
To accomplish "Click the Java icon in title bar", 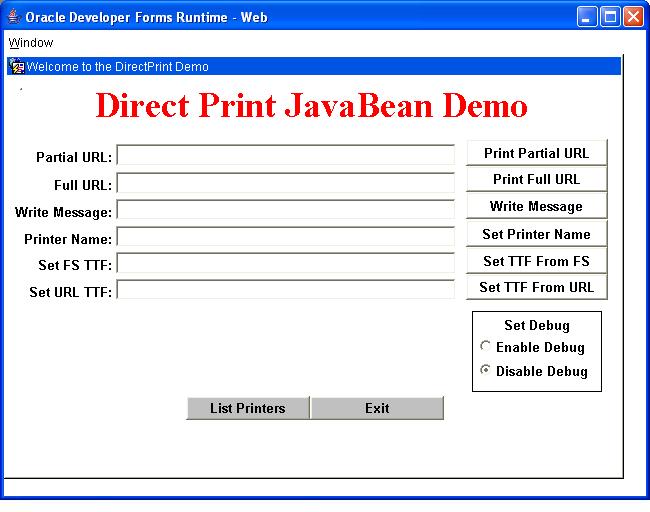I will point(14,17).
